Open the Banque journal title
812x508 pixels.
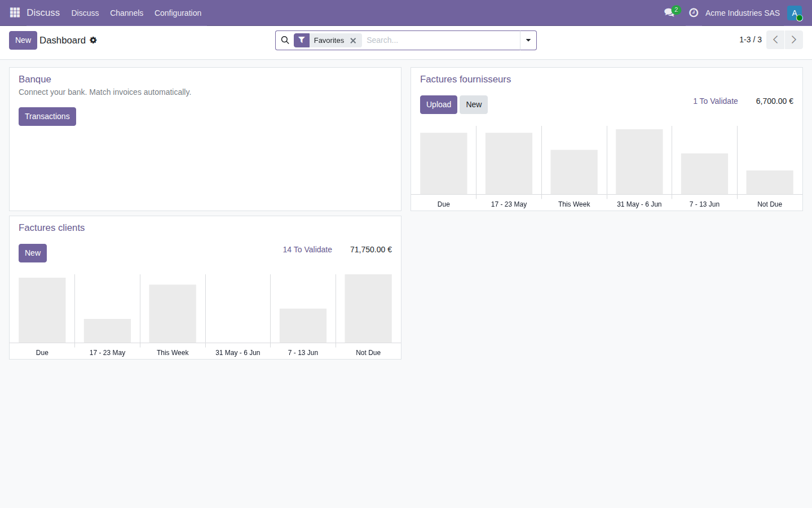pyautogui.click(x=35, y=79)
